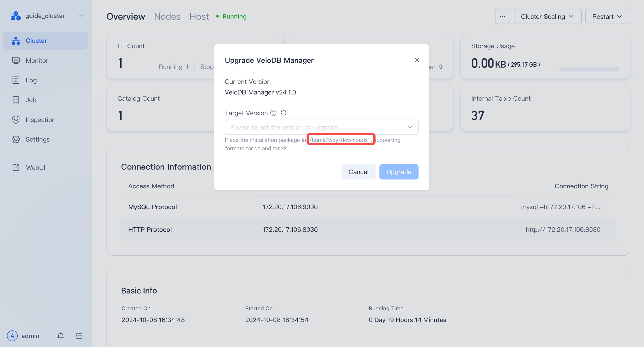Screen dimensions: 644x347
Task: Click the Connection String column header
Action: [582, 186]
